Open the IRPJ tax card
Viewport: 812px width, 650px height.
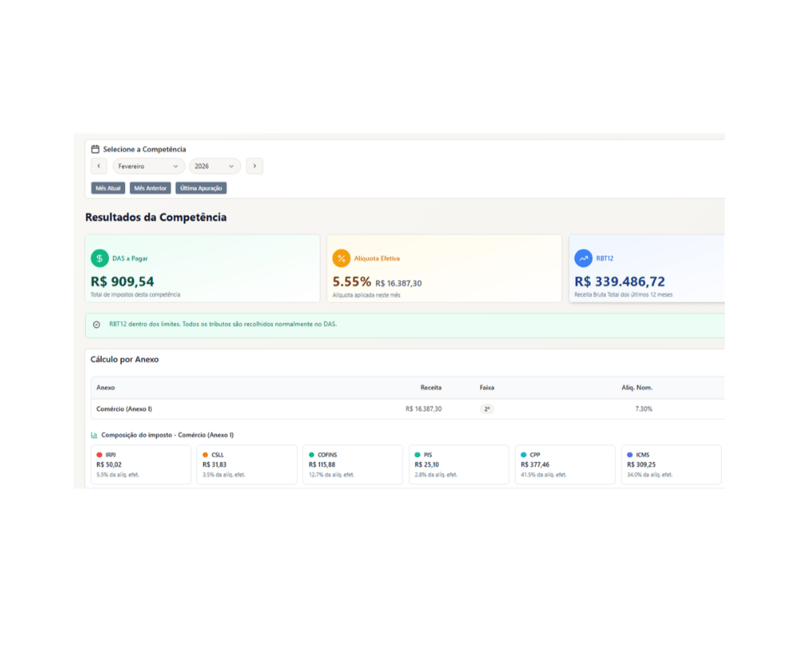[x=141, y=464]
